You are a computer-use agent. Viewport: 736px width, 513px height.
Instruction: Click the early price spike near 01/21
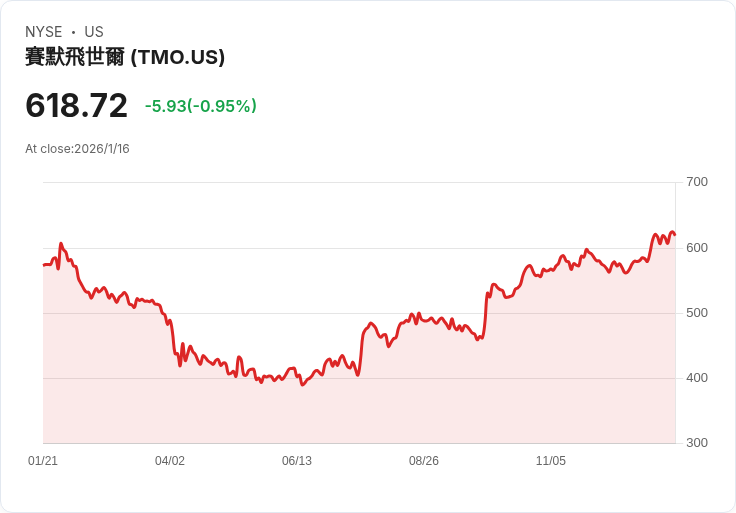coord(60,243)
